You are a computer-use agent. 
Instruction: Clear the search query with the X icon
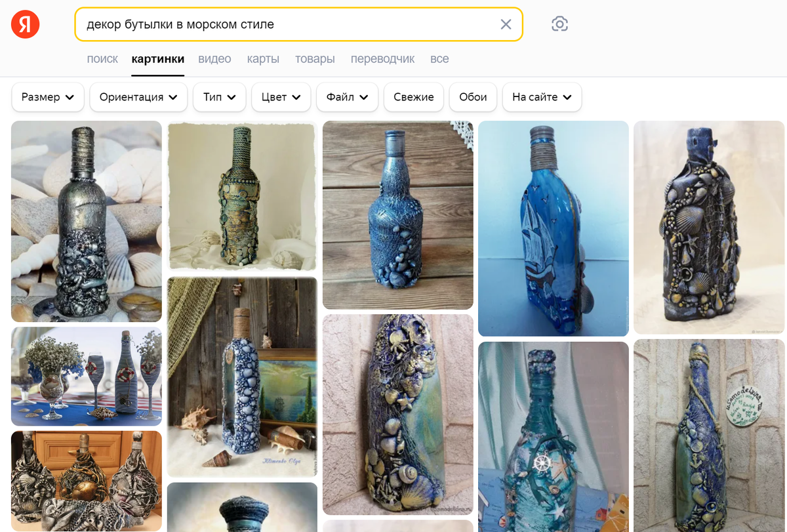click(x=506, y=24)
